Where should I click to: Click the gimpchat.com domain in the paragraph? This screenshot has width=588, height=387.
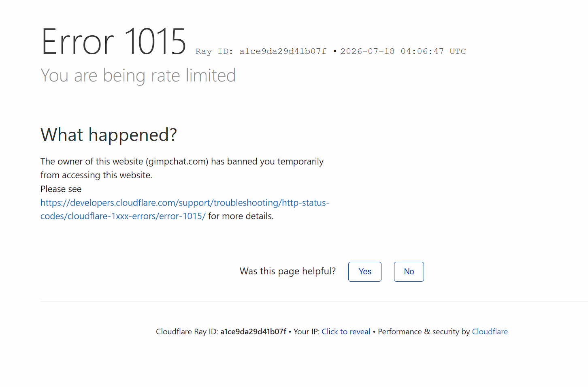[177, 161]
